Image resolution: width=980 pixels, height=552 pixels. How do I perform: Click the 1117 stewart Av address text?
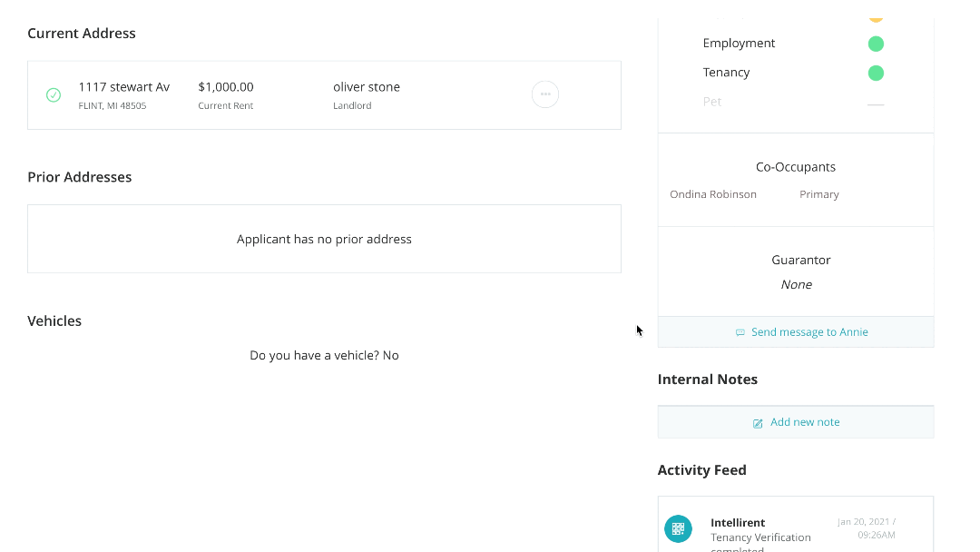123,87
